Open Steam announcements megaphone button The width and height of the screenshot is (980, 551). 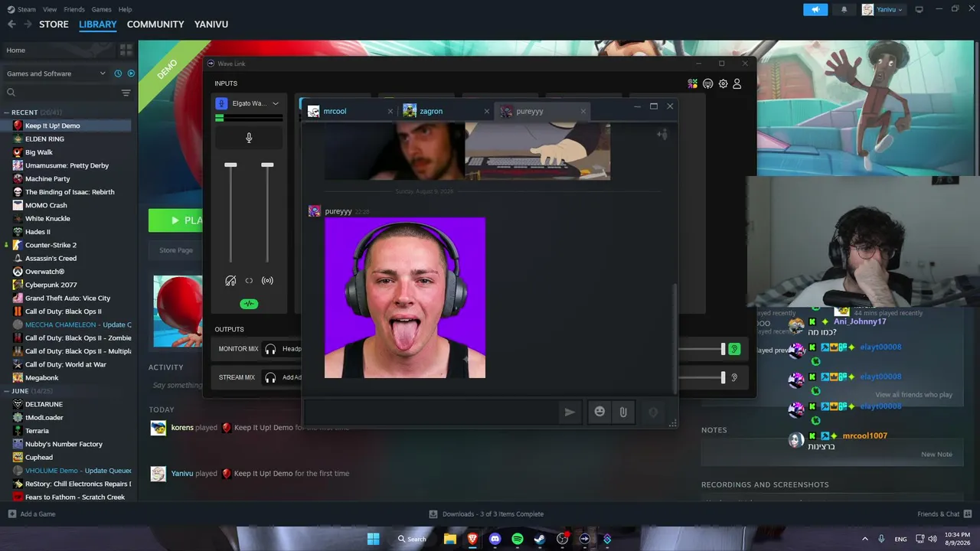click(x=815, y=9)
